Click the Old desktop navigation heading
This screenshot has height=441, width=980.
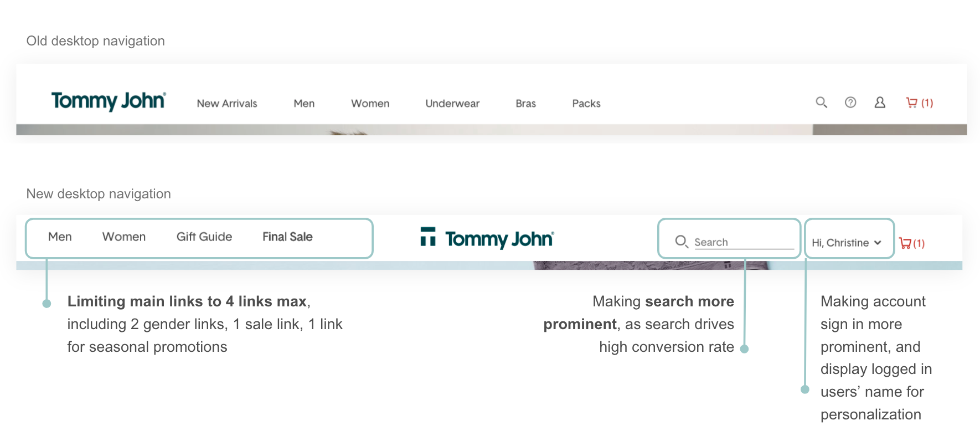point(96,41)
